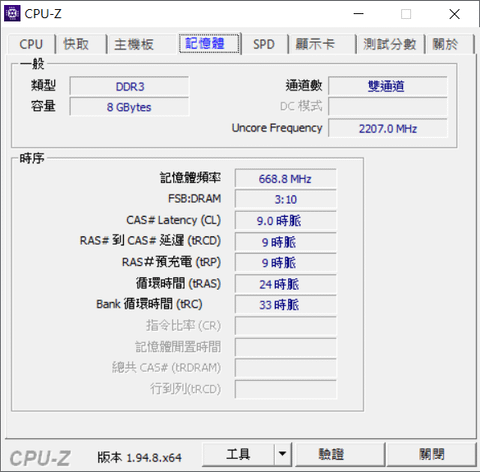Click the tRP 9 時脈 value
Viewport: 480px width, 472px height.
(285, 263)
